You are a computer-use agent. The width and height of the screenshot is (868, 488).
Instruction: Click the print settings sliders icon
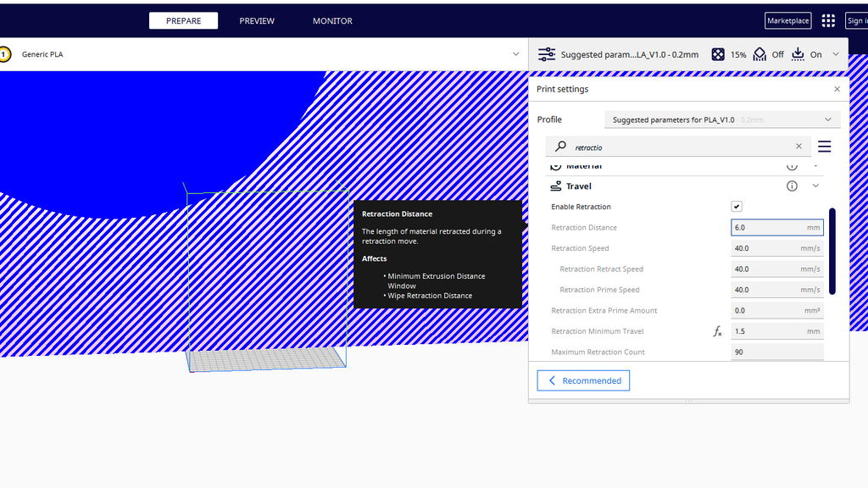click(x=547, y=54)
